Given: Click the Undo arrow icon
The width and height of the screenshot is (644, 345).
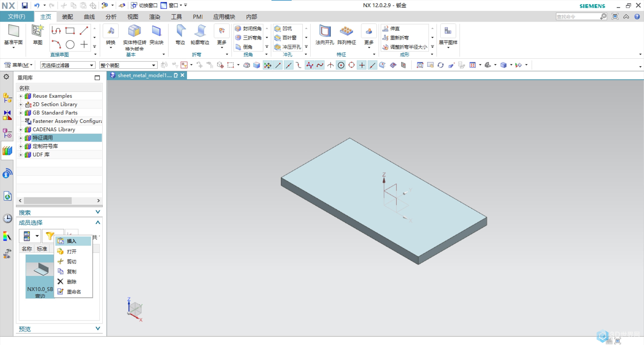Looking at the screenshot, I should (x=37, y=5).
